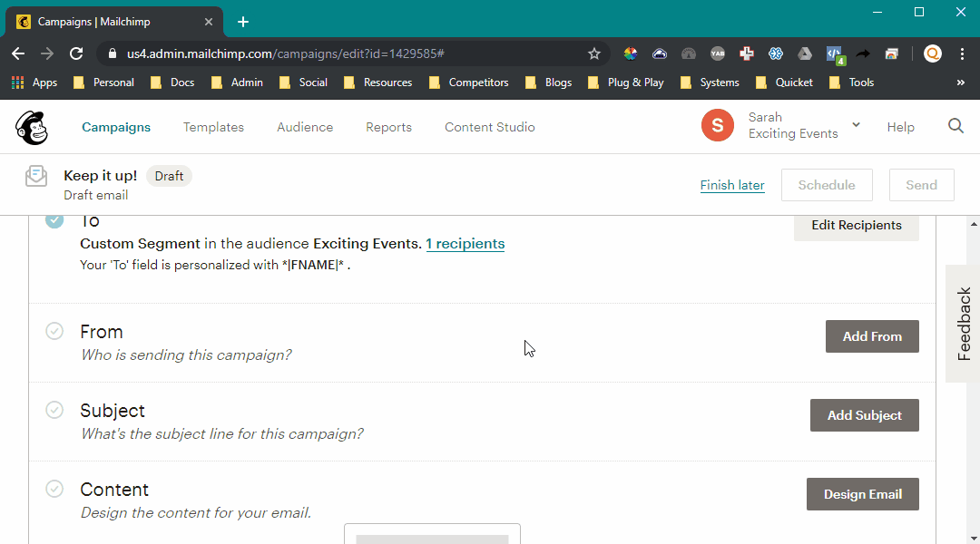The image size is (980, 544).
Task: Show more bookmarks with the double chevron
Action: pyautogui.click(x=961, y=83)
